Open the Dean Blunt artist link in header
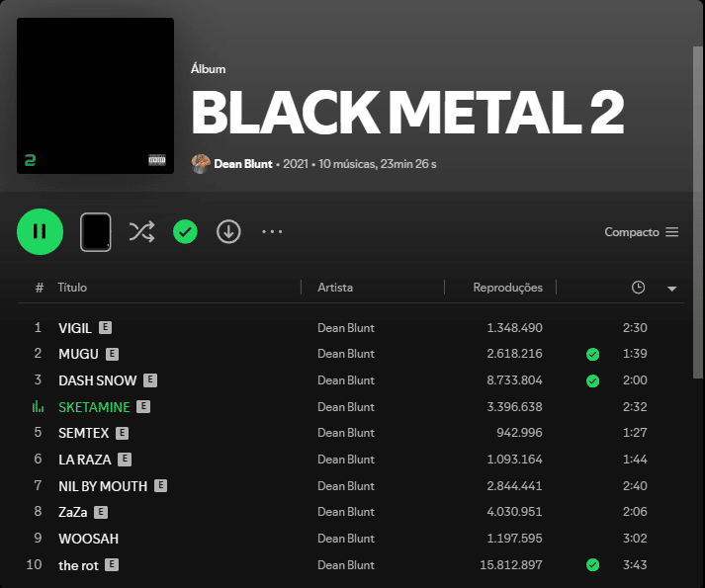The width and height of the screenshot is (705, 588). 243,164
